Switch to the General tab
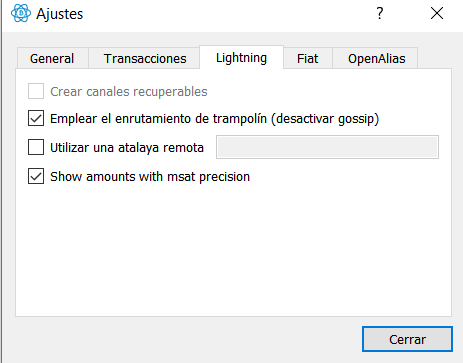This screenshot has width=463, height=363. (x=52, y=59)
